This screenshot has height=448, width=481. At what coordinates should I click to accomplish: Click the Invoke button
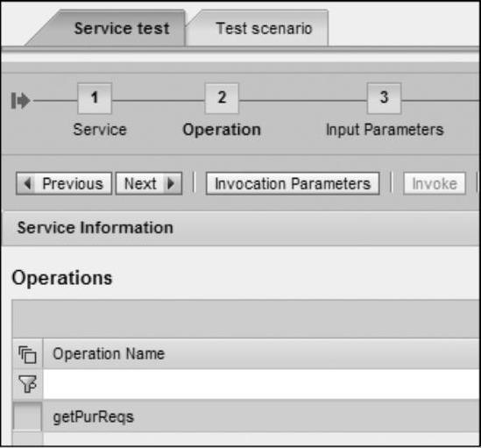(x=435, y=183)
